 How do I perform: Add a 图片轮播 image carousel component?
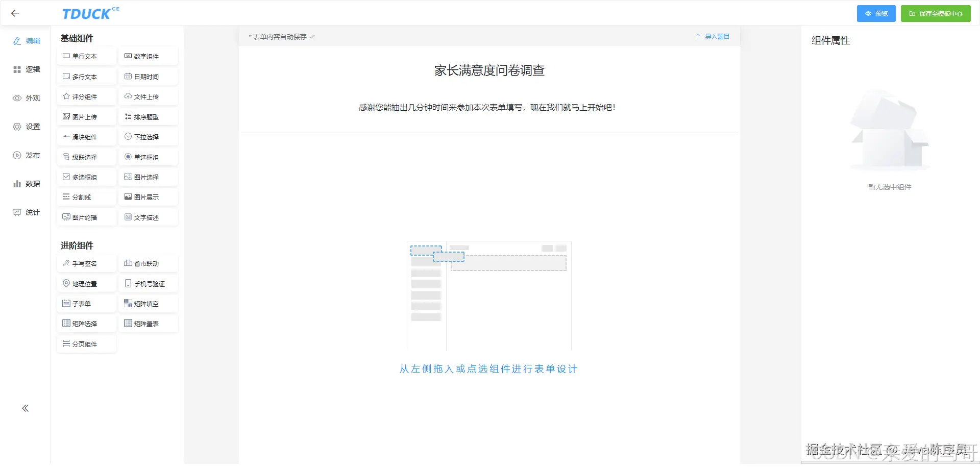click(x=87, y=217)
